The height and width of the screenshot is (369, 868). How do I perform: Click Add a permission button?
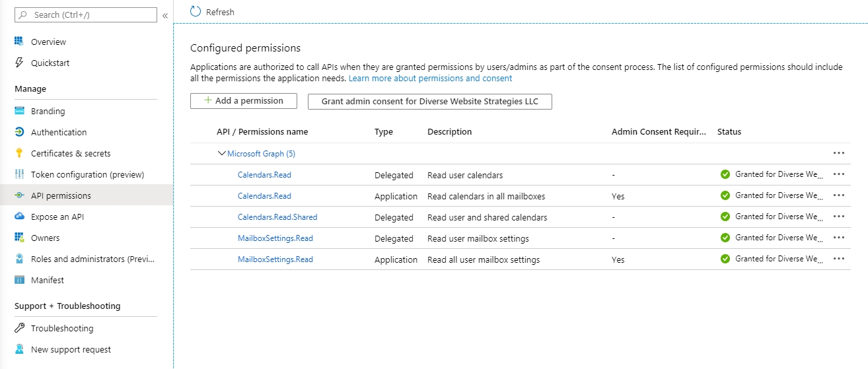coord(243,101)
